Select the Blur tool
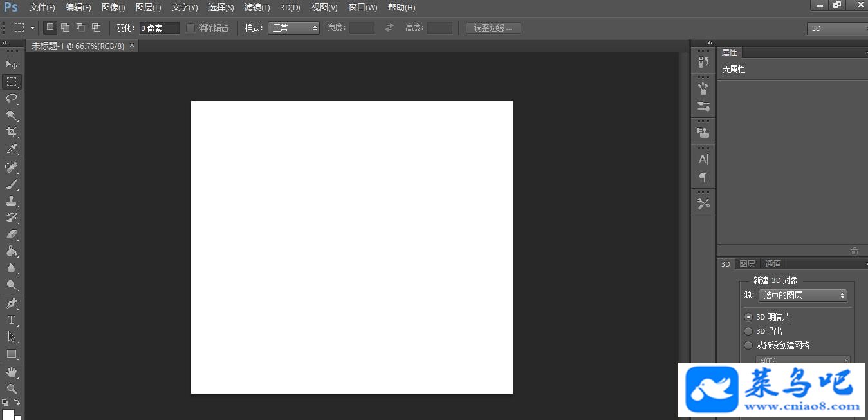The height and width of the screenshot is (420, 868). pyautogui.click(x=12, y=268)
